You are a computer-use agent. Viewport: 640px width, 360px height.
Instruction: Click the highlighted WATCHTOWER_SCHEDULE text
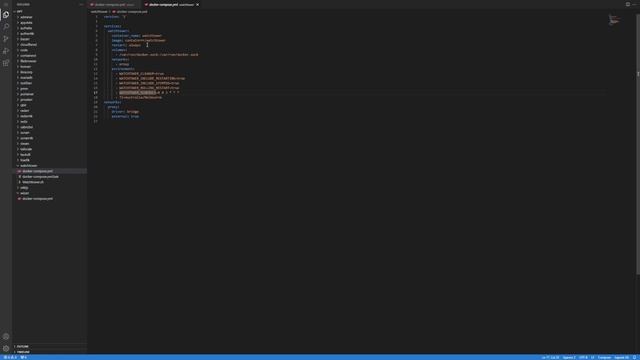click(x=138, y=93)
